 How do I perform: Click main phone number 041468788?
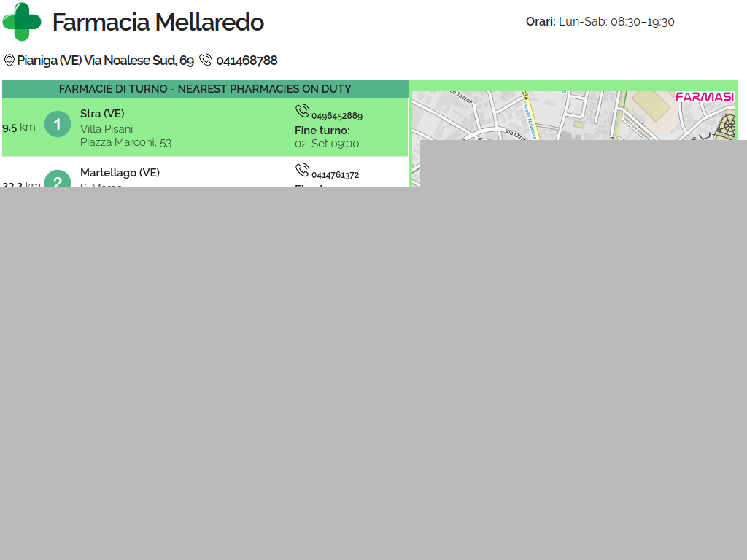pyautogui.click(x=247, y=61)
